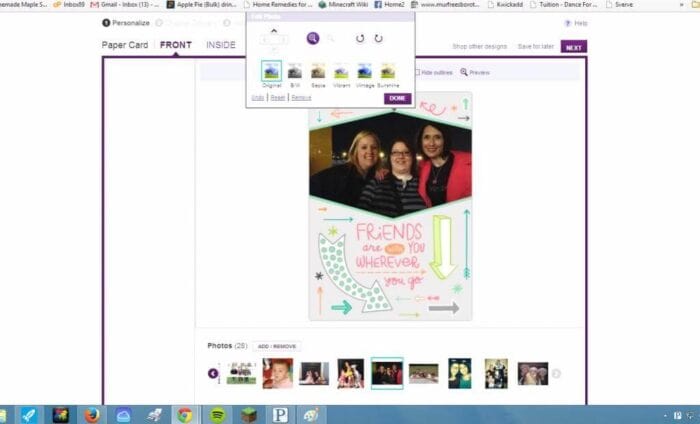Open Spotify from the taskbar
The height and width of the screenshot is (424, 700).
point(217,415)
